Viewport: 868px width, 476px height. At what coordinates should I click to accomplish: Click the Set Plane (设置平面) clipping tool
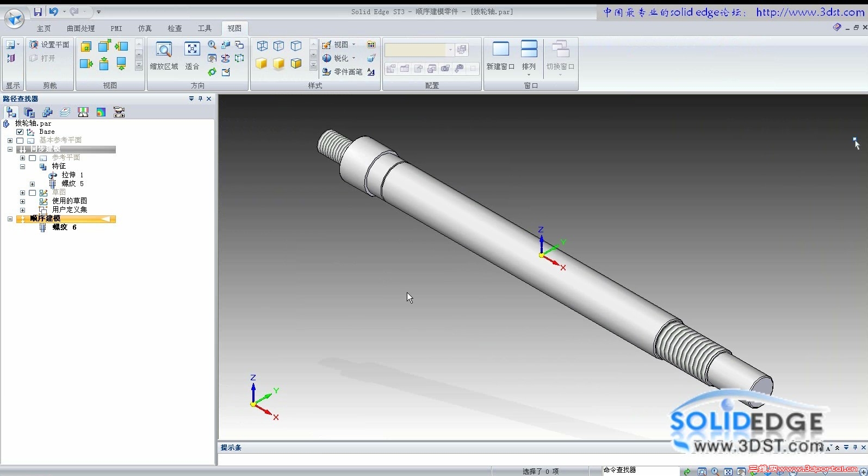[49, 45]
